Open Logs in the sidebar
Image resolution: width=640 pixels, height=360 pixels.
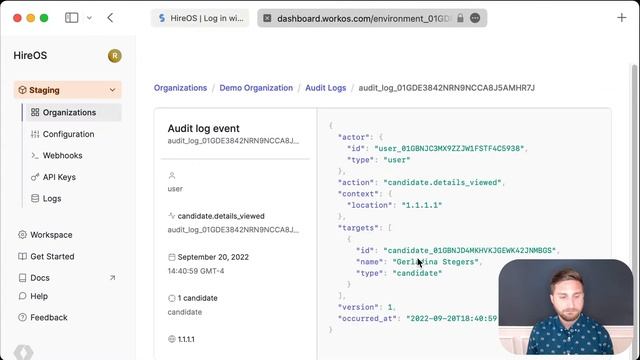click(46, 198)
